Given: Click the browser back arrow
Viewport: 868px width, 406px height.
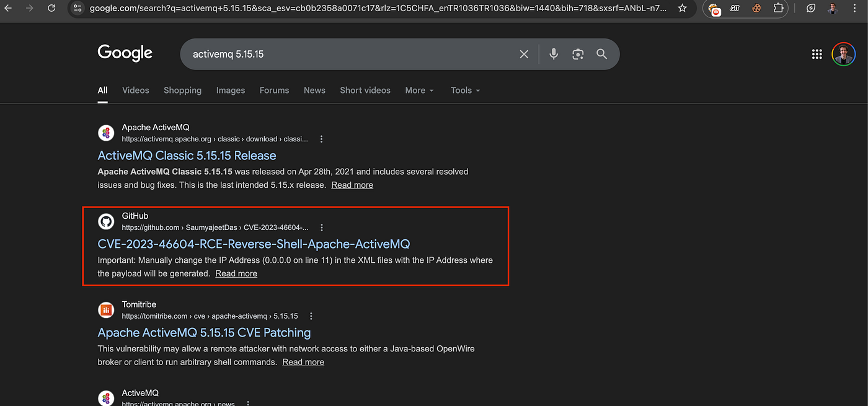Looking at the screenshot, I should tap(7, 8).
